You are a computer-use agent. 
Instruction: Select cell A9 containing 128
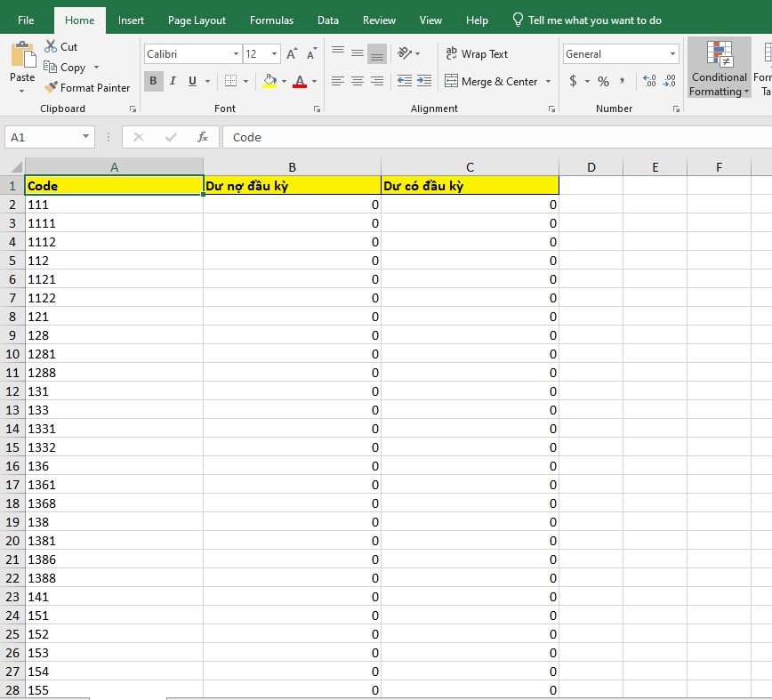(114, 335)
